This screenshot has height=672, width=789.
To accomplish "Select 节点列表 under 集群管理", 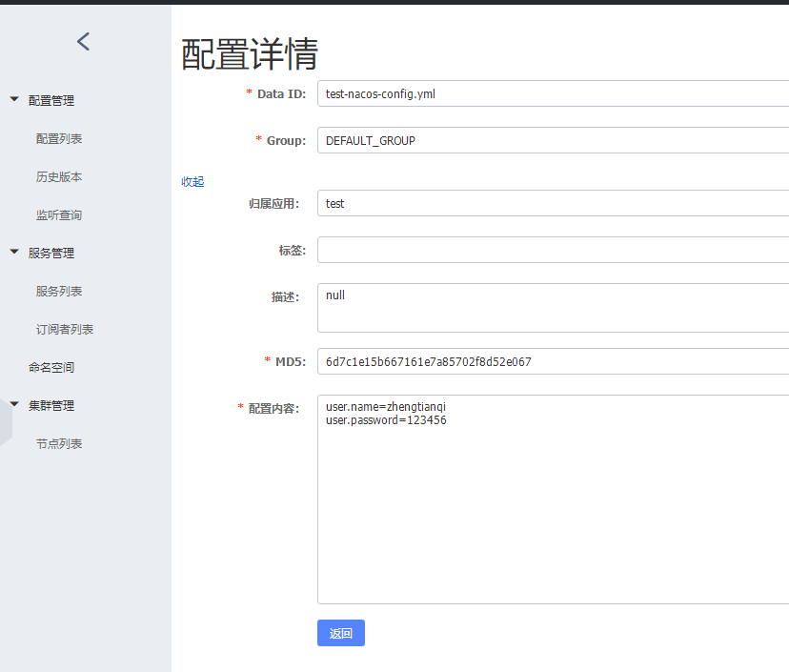I will [59, 443].
